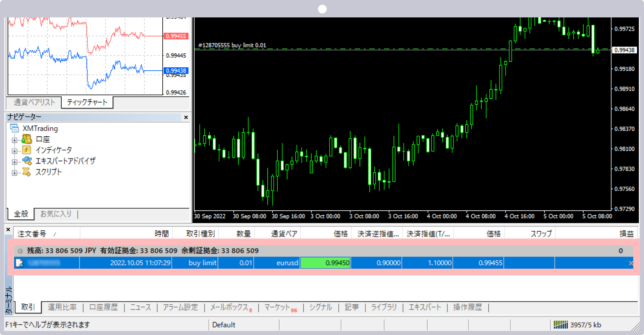Click the スクリプト scripts icon
The height and width of the screenshot is (335, 644).
tap(27, 172)
